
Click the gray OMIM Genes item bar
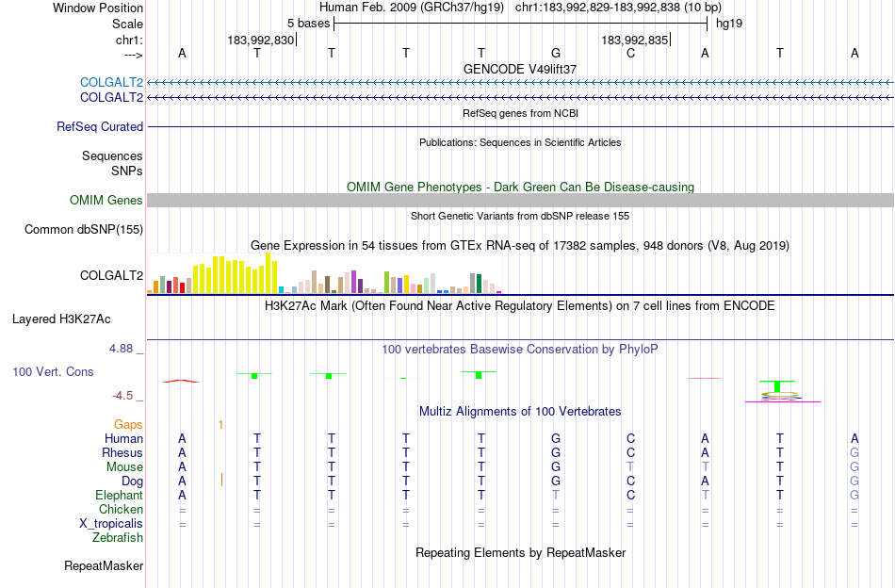(x=520, y=201)
